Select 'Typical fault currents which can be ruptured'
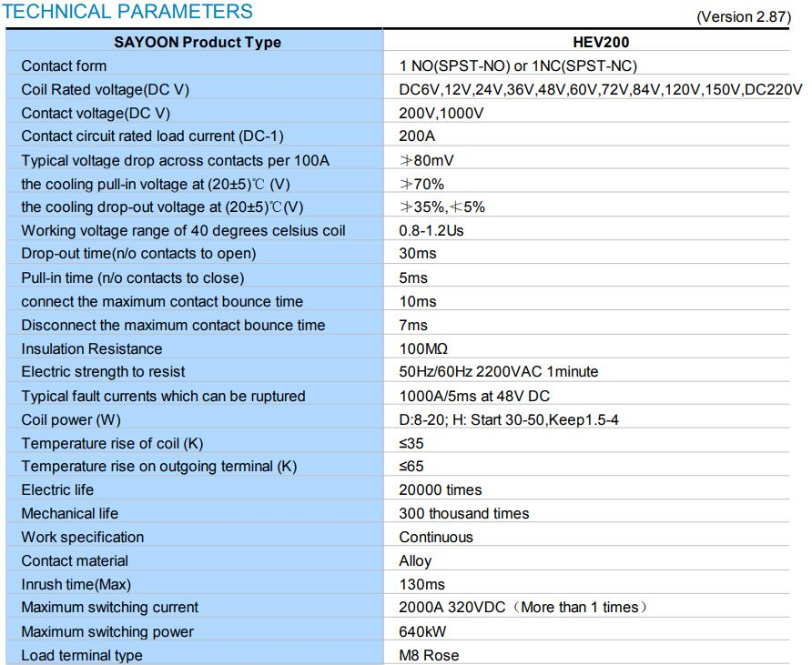 [163, 396]
